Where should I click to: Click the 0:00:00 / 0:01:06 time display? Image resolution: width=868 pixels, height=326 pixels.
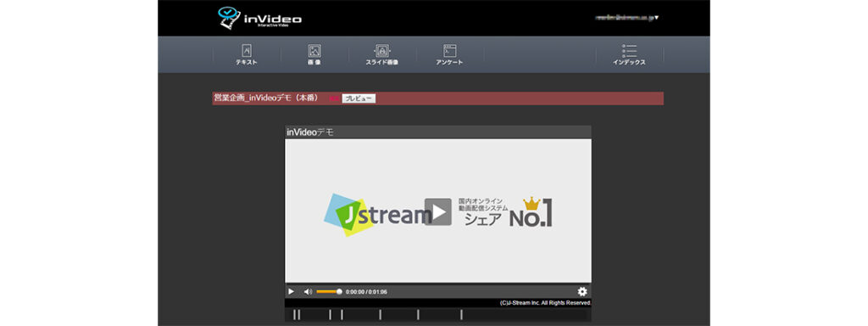tap(366, 292)
